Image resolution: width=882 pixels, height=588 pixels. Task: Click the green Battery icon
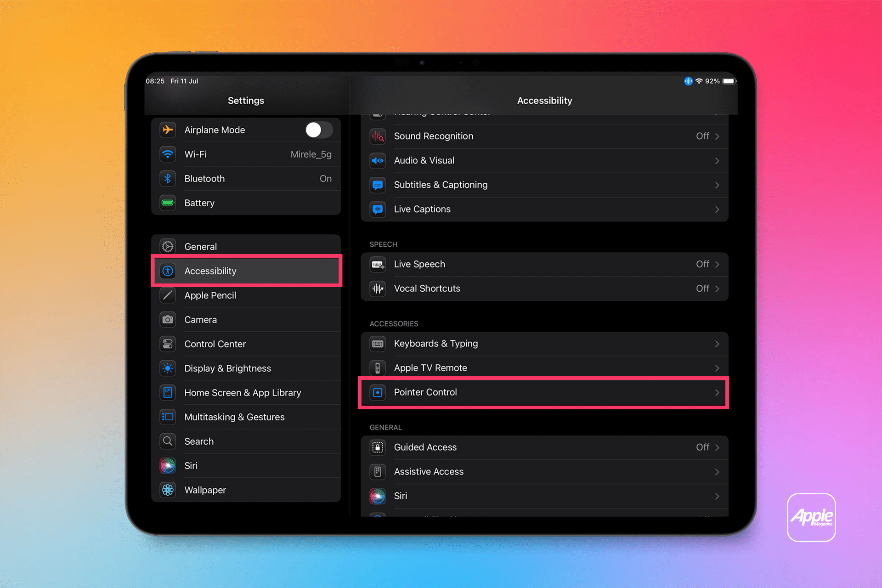(168, 203)
